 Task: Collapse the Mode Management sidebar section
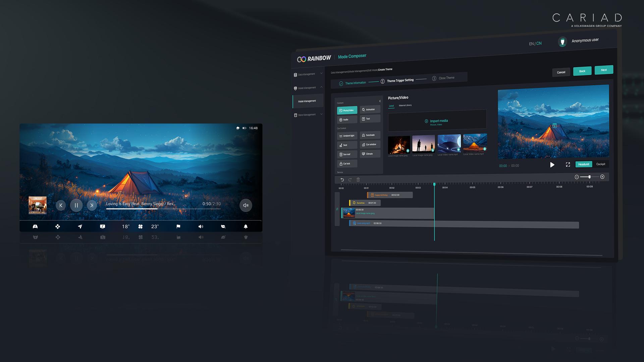[307, 88]
